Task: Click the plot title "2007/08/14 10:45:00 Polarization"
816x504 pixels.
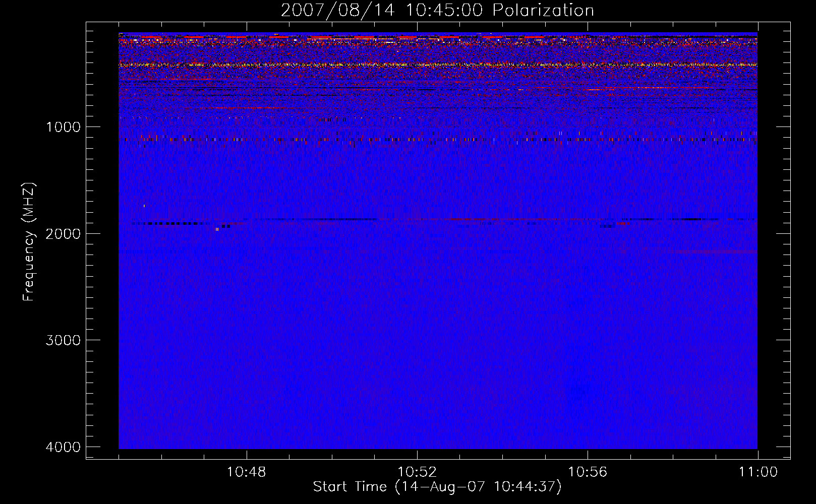Action: pyautogui.click(x=437, y=10)
